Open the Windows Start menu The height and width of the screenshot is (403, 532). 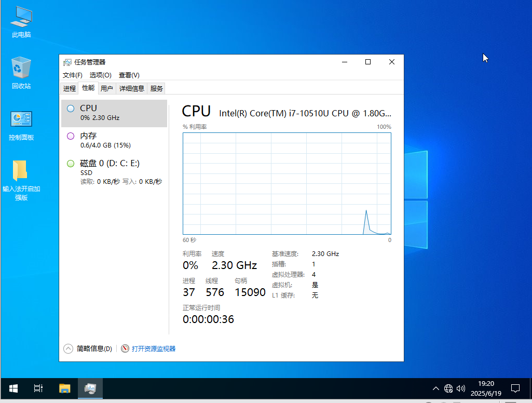coord(13,388)
